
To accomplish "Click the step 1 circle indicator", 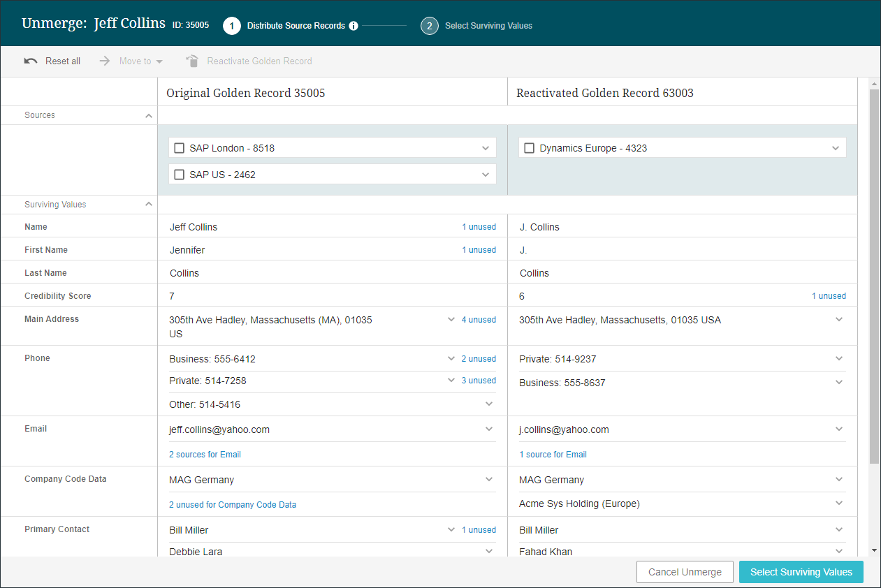I will click(x=231, y=26).
